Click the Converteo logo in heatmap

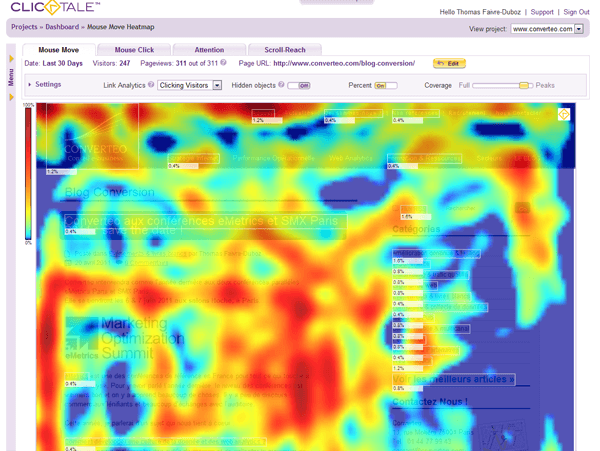coord(92,136)
